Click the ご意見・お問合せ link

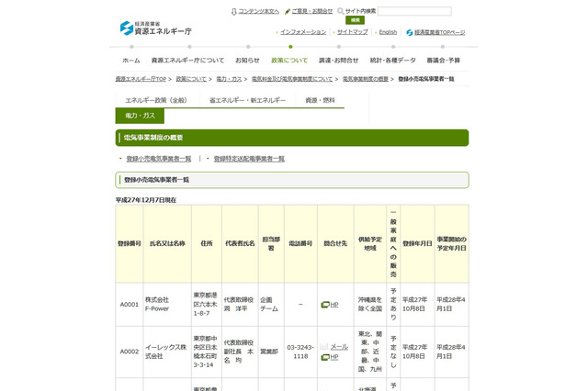(x=312, y=11)
